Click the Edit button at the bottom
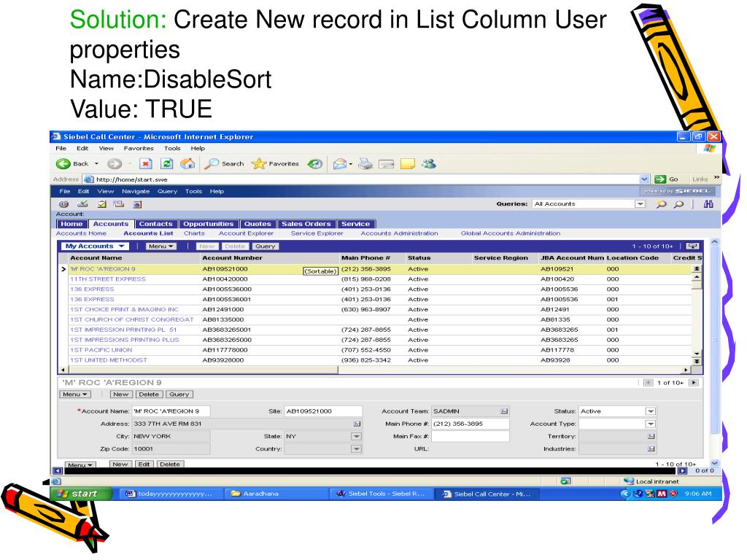The width and height of the screenshot is (747, 560). [144, 464]
